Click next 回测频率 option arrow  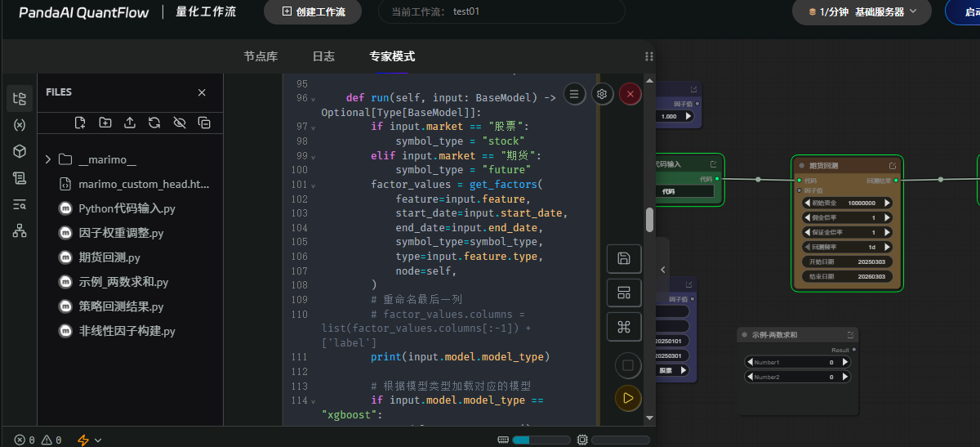(887, 247)
